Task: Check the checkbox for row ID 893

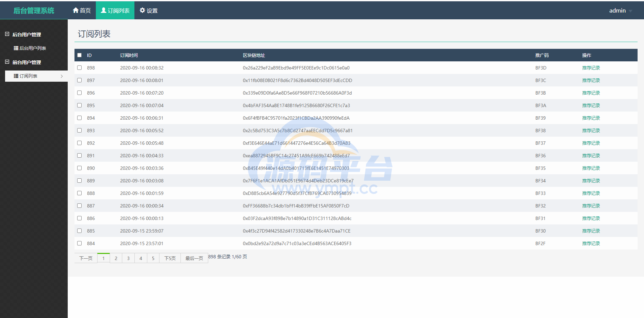Action: tap(79, 130)
